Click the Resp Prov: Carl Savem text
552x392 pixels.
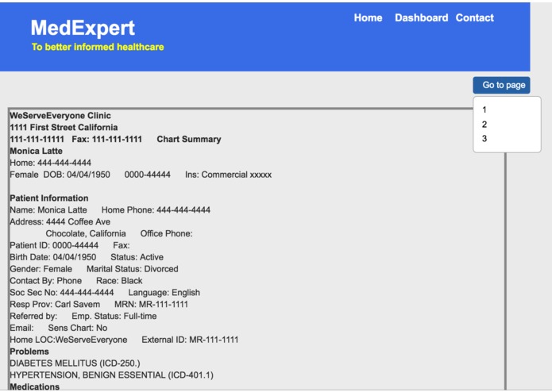(x=55, y=304)
